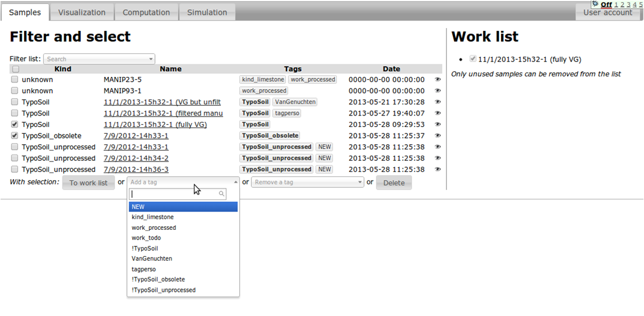This screenshot has width=644, height=316.
Task: Choose tagperso from the tag list
Action: (x=183, y=269)
